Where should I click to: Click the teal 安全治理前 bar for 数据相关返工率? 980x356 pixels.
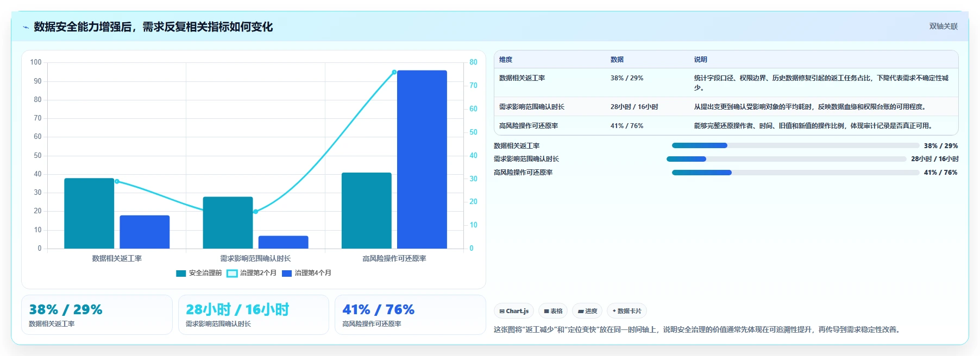pos(89,213)
